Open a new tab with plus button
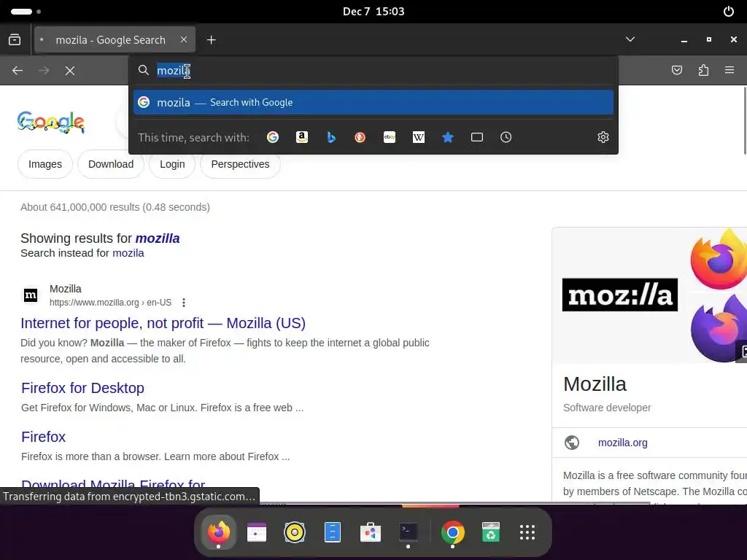Viewport: 747px width, 560px height. (x=212, y=40)
